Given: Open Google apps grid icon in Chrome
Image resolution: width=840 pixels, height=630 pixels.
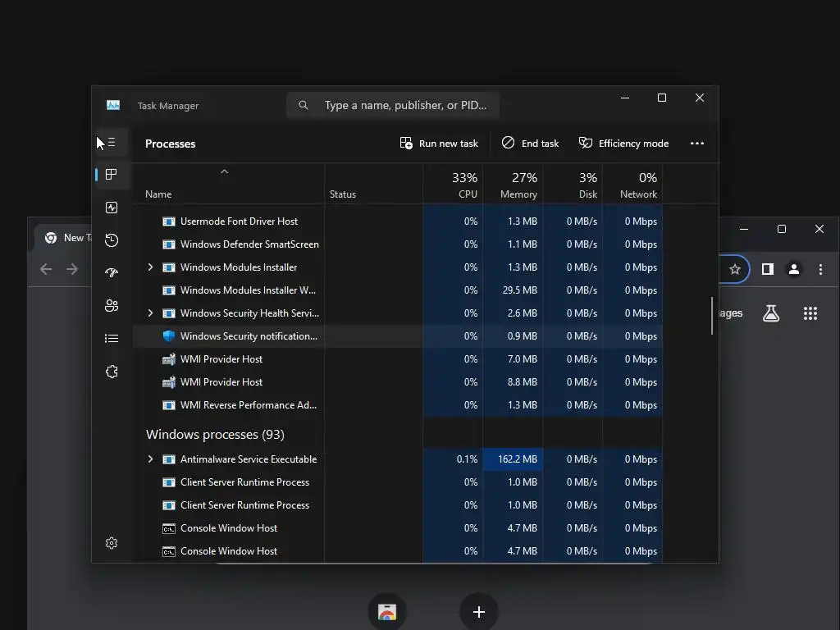Looking at the screenshot, I should point(810,313).
